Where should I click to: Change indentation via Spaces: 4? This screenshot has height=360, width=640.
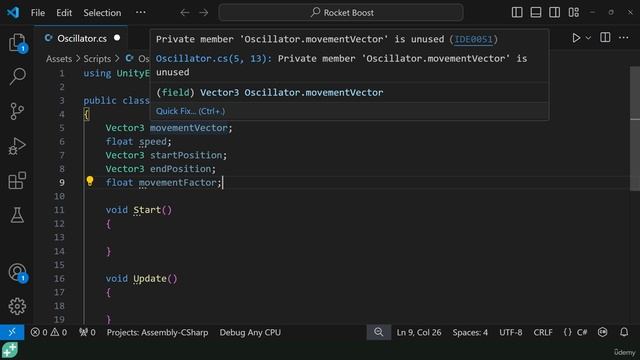(470, 332)
